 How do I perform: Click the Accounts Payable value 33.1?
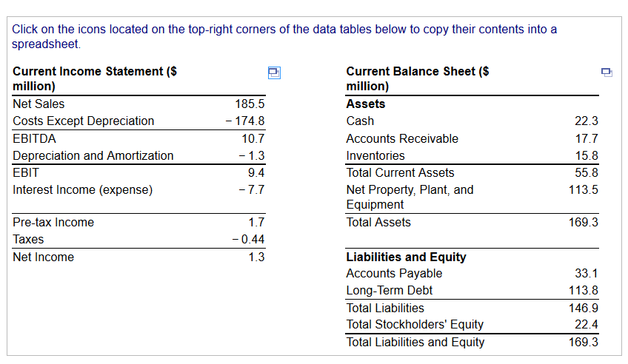(x=587, y=273)
